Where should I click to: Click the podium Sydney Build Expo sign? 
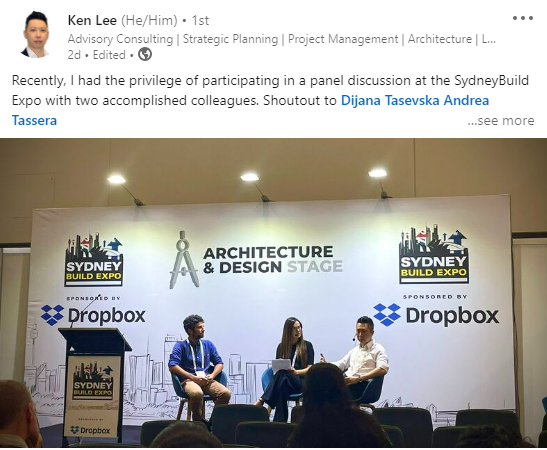coord(93,383)
